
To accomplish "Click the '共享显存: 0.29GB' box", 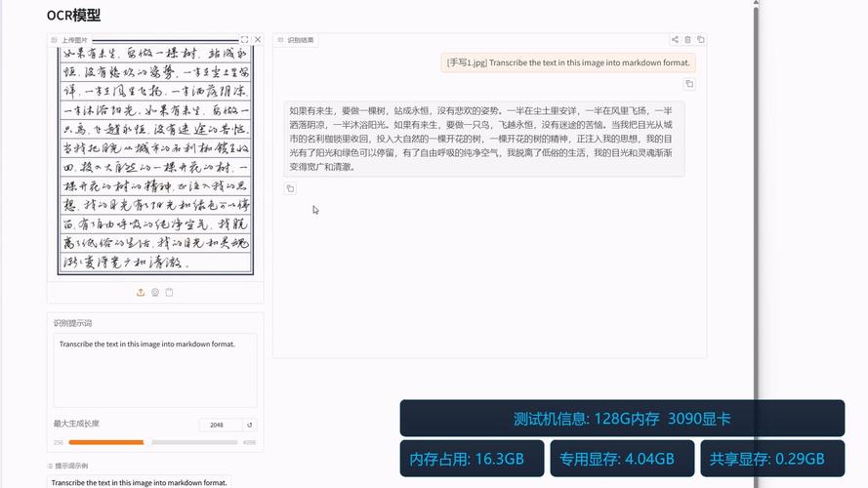I will tap(772, 459).
